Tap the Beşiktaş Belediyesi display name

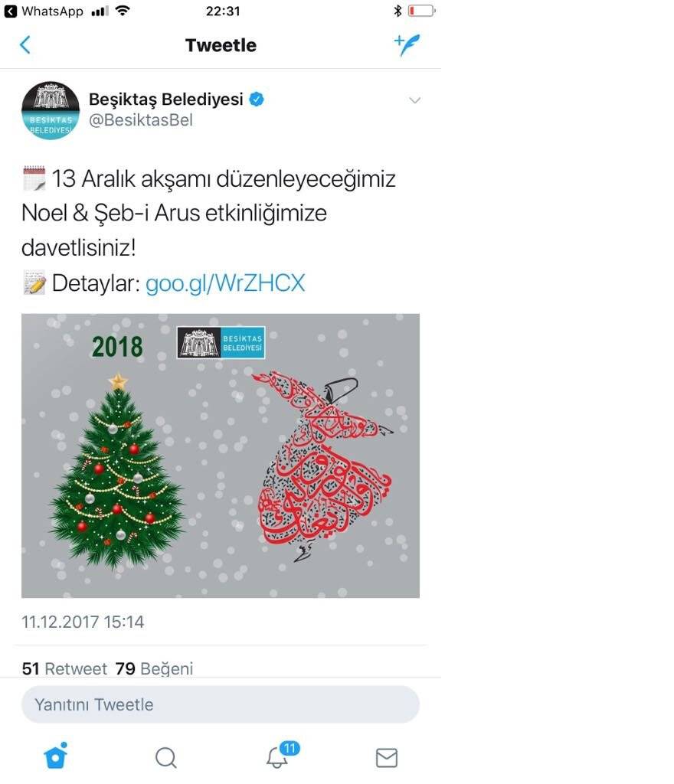coord(166,99)
